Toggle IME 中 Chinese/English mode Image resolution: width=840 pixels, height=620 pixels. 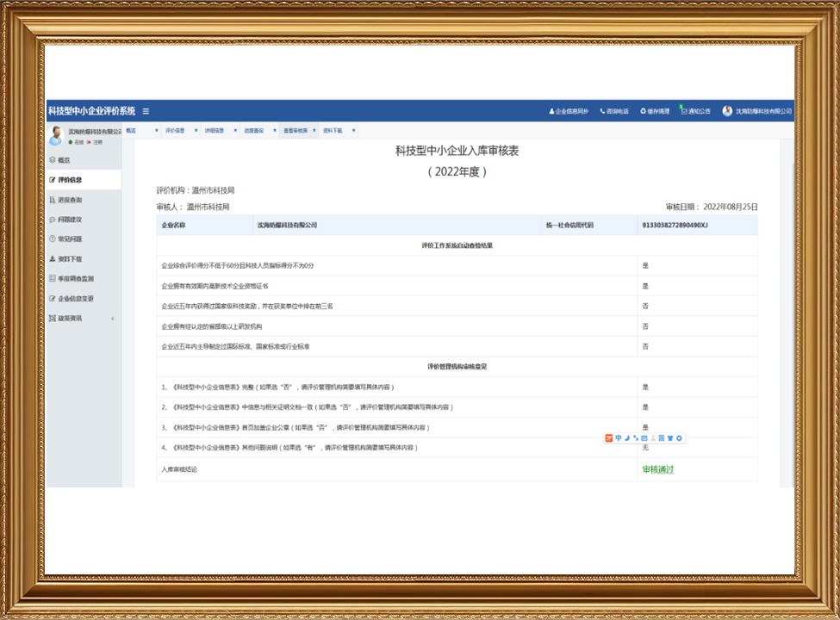click(618, 438)
